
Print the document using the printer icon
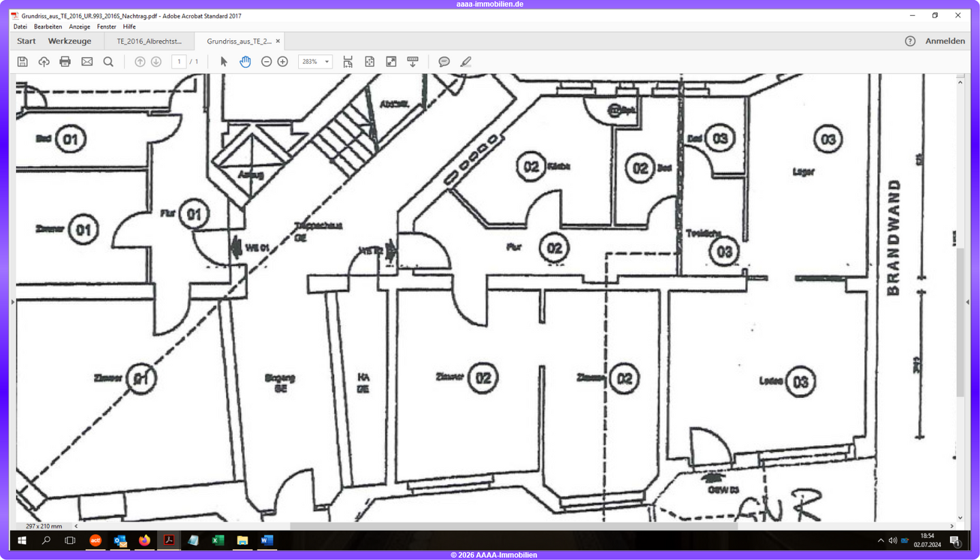coord(65,62)
